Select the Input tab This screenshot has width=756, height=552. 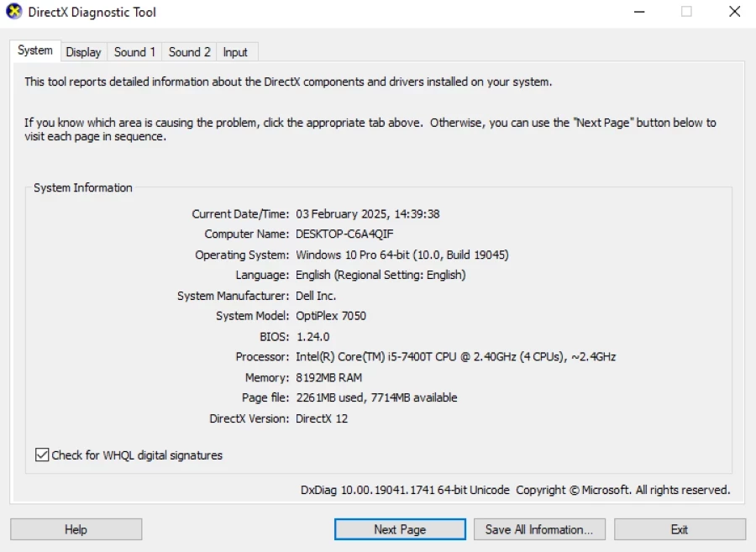pos(236,51)
